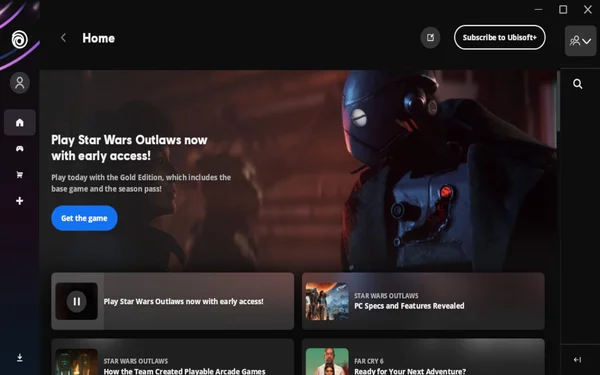600x375 pixels.
Task: Open Far Cry 6 Ready for Your Next Adventure
Action: tap(423, 357)
